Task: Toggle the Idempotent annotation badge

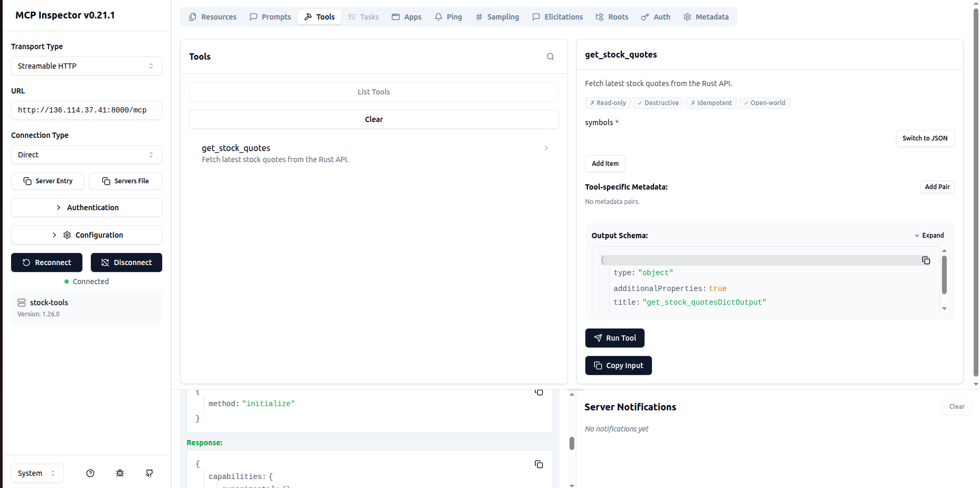Action: (711, 103)
